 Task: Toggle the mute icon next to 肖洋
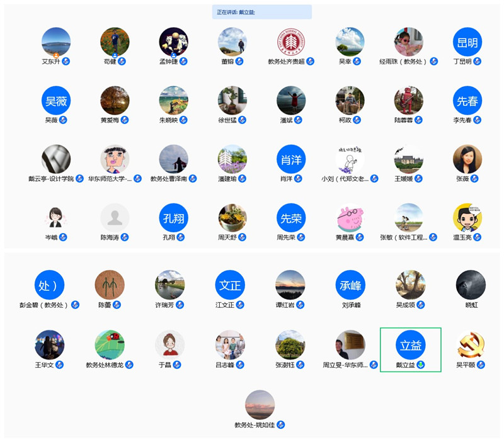point(301,179)
